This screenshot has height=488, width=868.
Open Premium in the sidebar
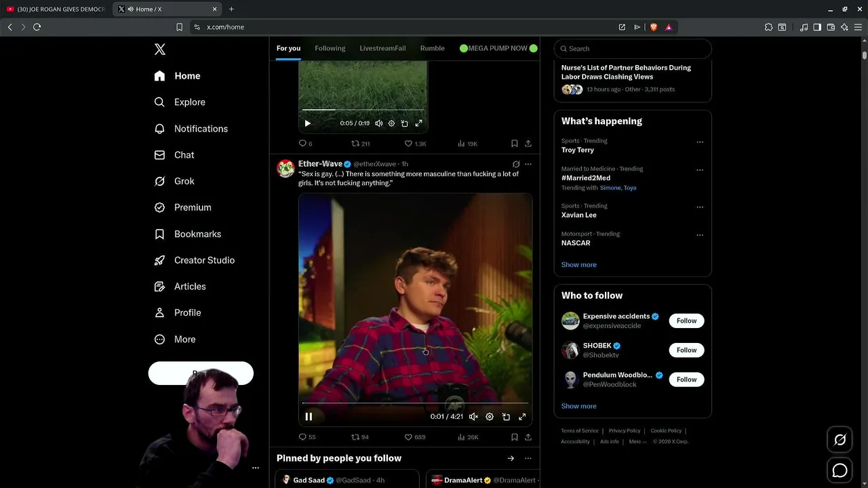183,207
